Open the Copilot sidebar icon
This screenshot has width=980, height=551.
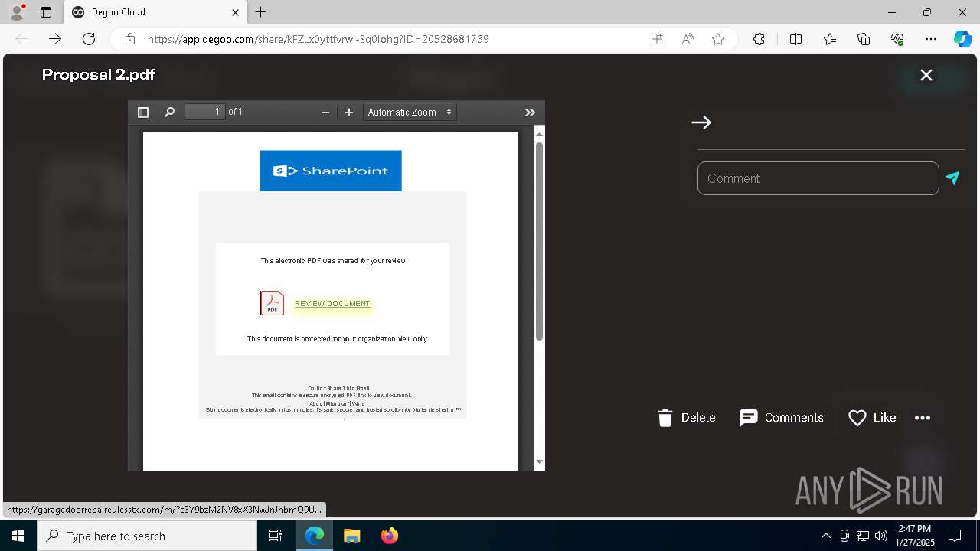[x=962, y=39]
